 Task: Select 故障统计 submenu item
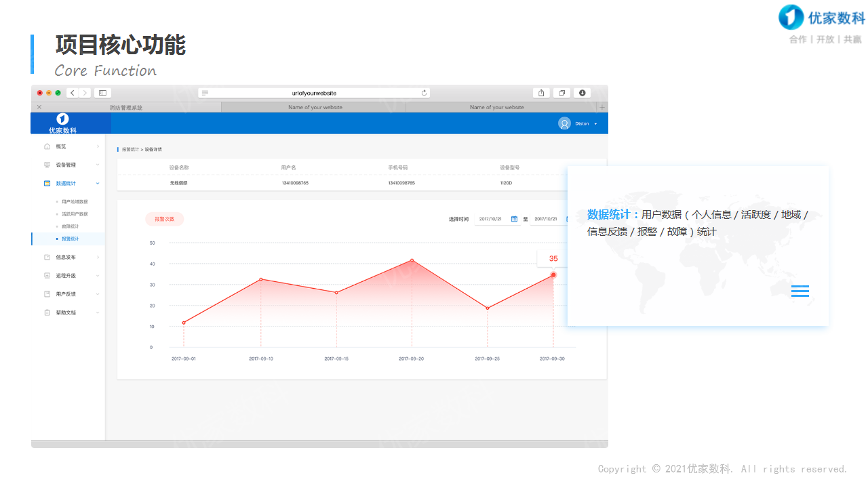71,226
